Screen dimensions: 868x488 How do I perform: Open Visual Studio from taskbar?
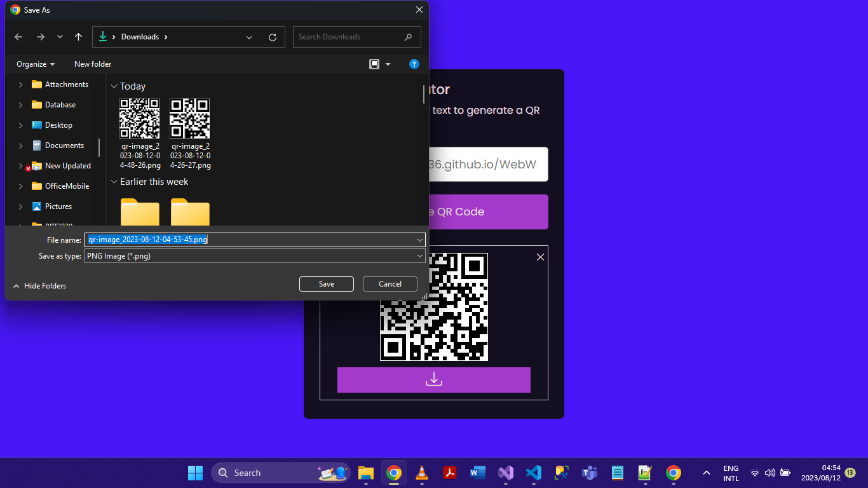tap(506, 473)
